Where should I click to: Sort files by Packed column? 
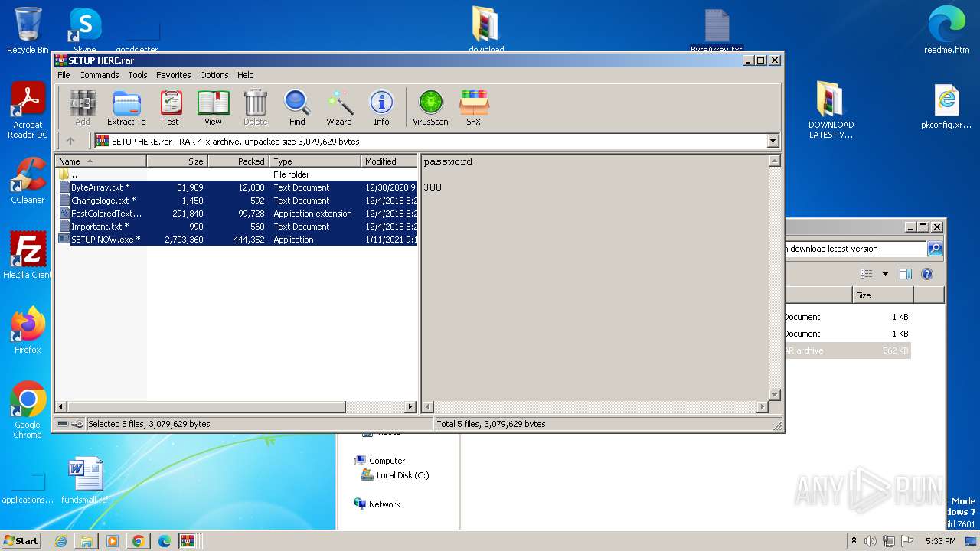[x=238, y=161]
